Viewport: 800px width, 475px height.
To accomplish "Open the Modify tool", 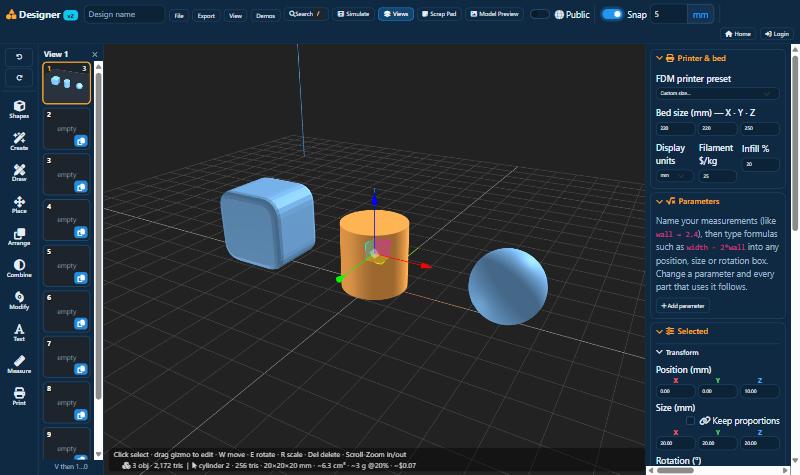I will click(x=19, y=301).
